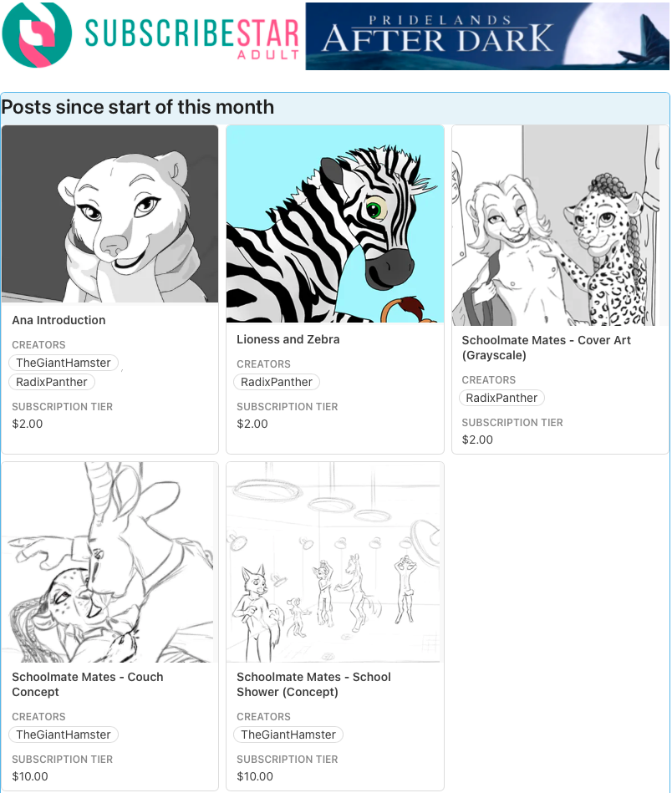Open the SubscribeStar Adult wordmark link

(x=192, y=38)
